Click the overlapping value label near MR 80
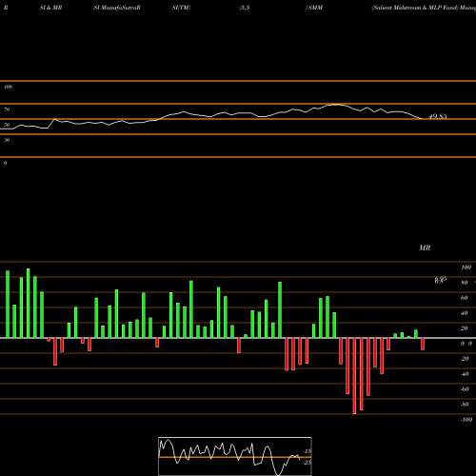This screenshot has height=476, width=476. pyautogui.click(x=441, y=280)
